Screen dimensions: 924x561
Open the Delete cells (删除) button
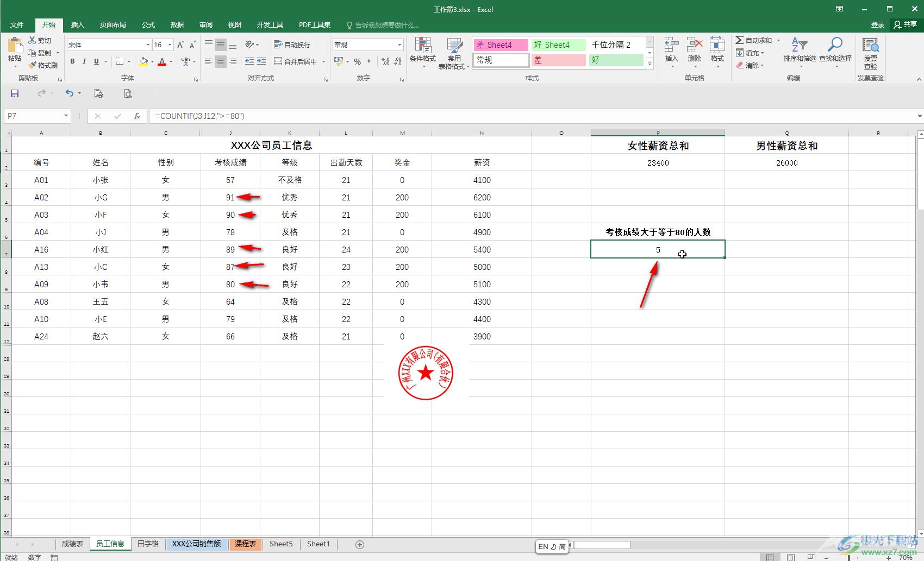(x=694, y=53)
